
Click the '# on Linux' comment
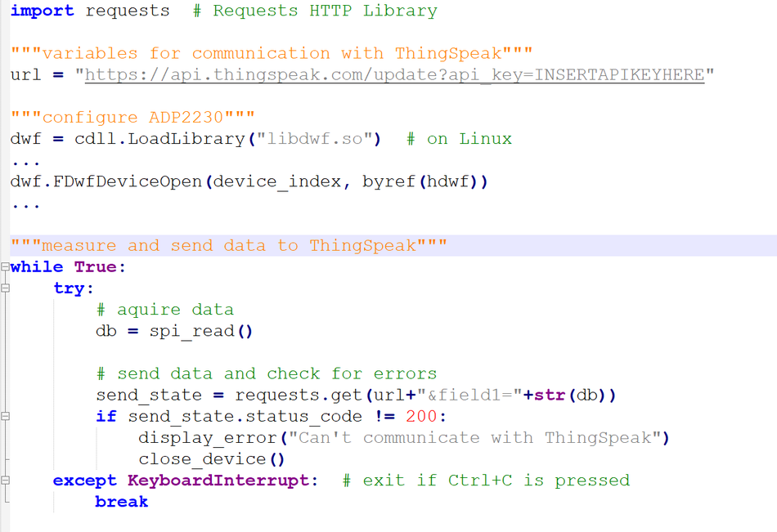click(460, 139)
